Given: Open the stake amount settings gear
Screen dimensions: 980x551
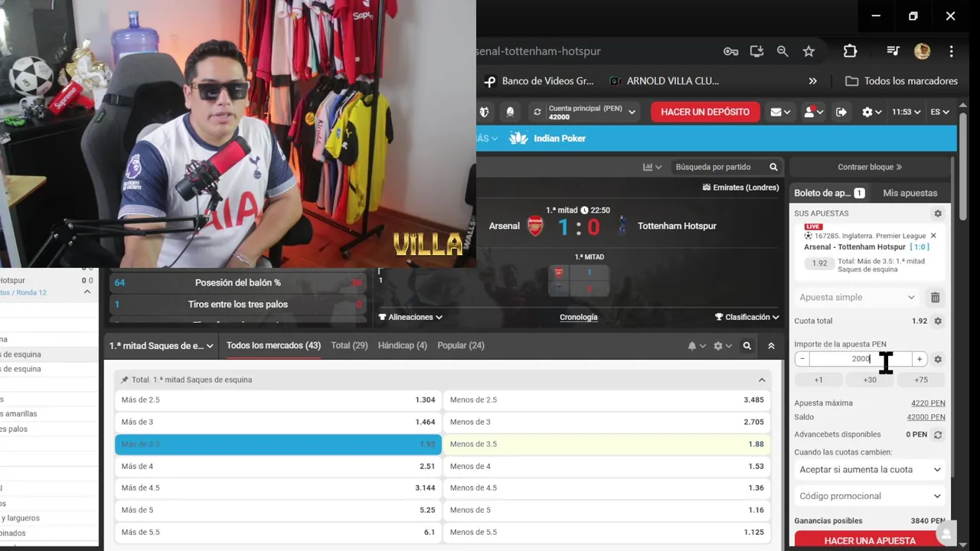Looking at the screenshot, I should 938,359.
